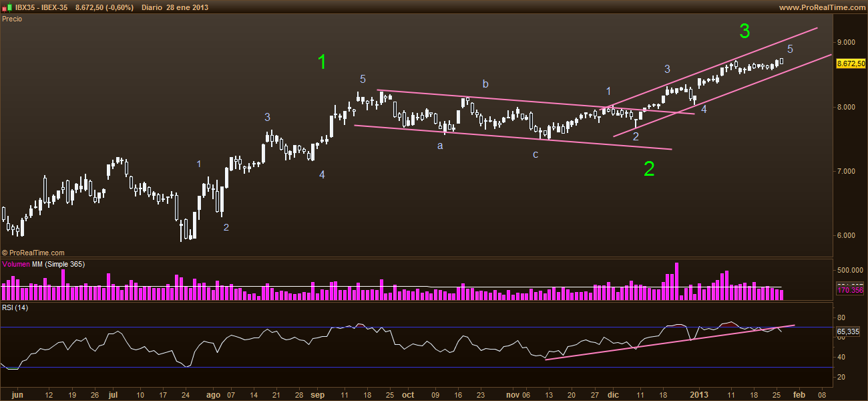868x401 pixels.
Task: Click the dic month marker on time axis
Action: 613,395
